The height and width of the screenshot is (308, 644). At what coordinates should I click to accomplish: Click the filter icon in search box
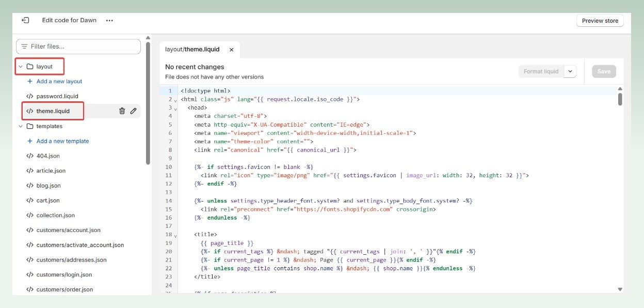[x=24, y=47]
